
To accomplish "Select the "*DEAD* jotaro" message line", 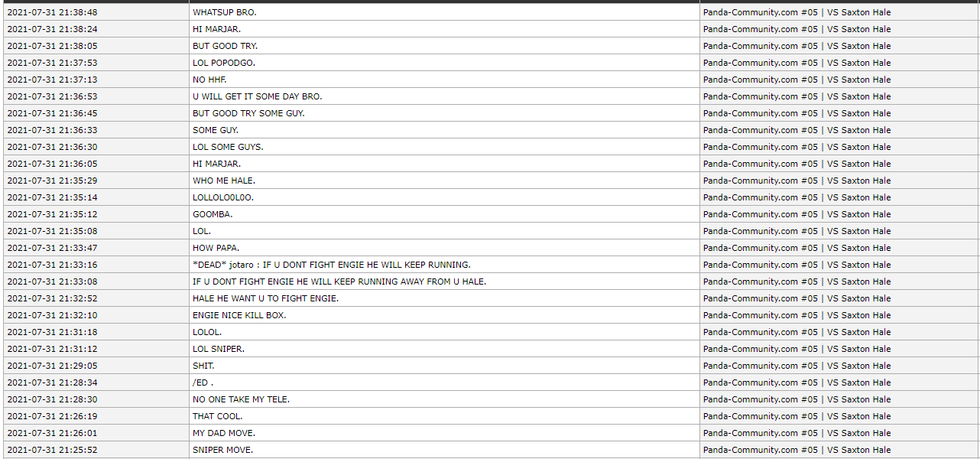I will [x=331, y=265].
